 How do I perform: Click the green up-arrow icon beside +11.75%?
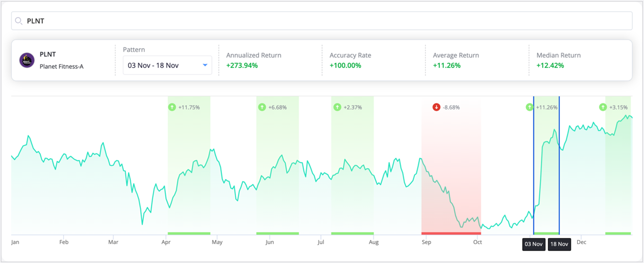(172, 107)
